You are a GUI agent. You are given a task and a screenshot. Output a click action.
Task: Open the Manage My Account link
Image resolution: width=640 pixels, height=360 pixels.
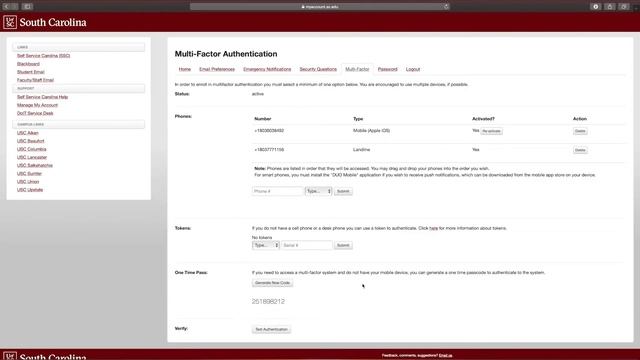[37, 105]
